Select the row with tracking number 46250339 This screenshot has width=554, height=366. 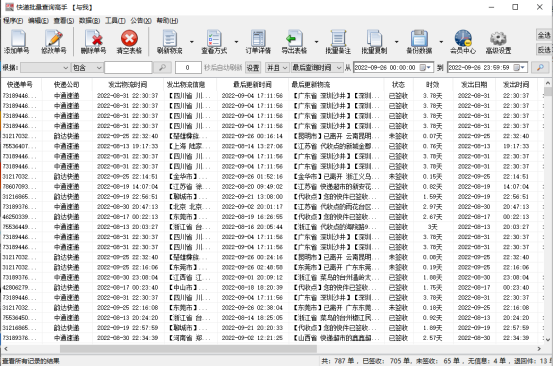pos(271,217)
